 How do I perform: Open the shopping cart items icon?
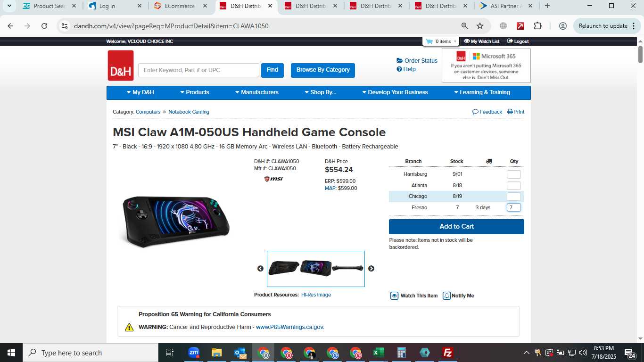click(x=429, y=41)
